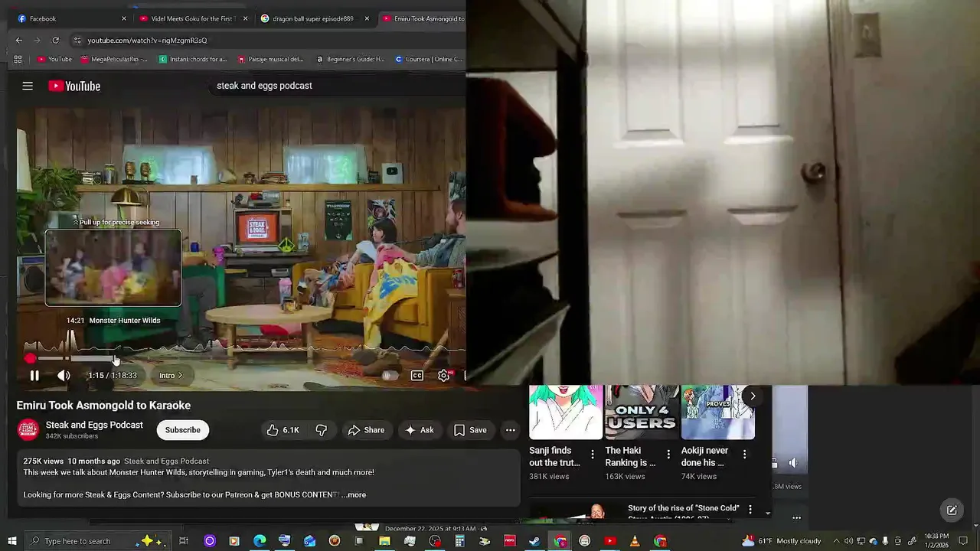The image size is (980, 551).
Task: Select the Emiru Took Asmongold tab
Action: click(x=423, y=18)
